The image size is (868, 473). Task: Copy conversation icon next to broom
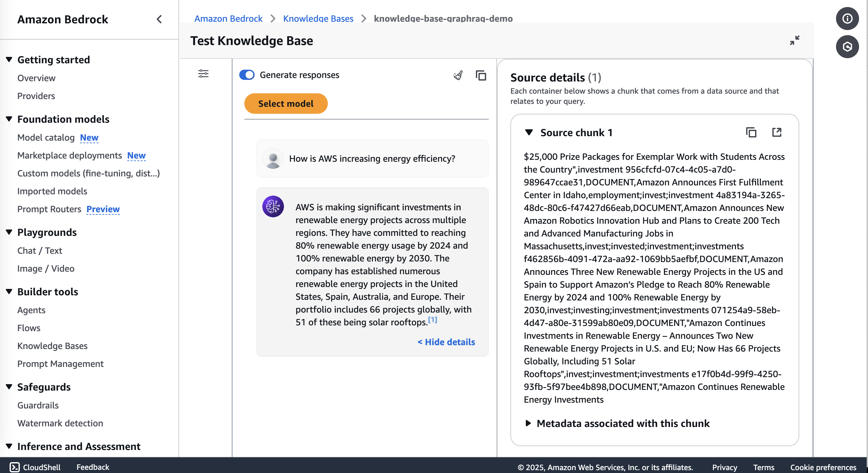coord(481,75)
